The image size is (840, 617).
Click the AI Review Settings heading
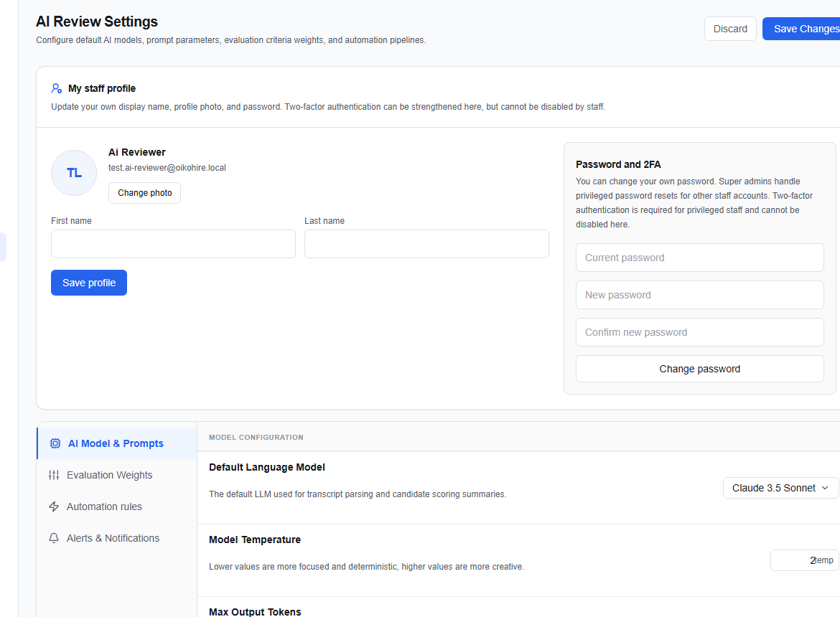click(97, 22)
